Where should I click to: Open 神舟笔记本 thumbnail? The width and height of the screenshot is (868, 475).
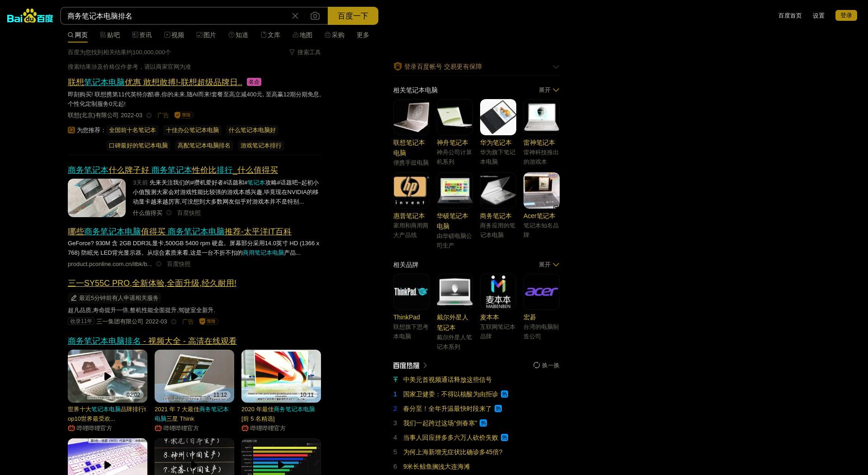(455, 117)
